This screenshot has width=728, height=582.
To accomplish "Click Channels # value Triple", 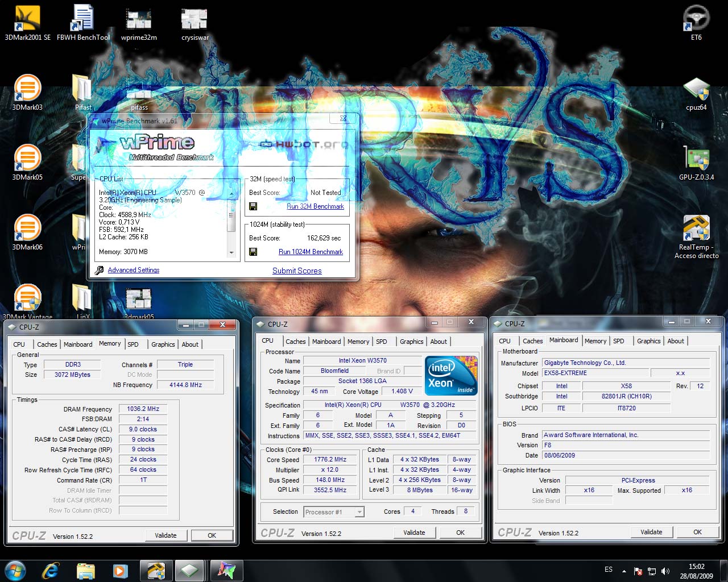I will (x=185, y=364).
